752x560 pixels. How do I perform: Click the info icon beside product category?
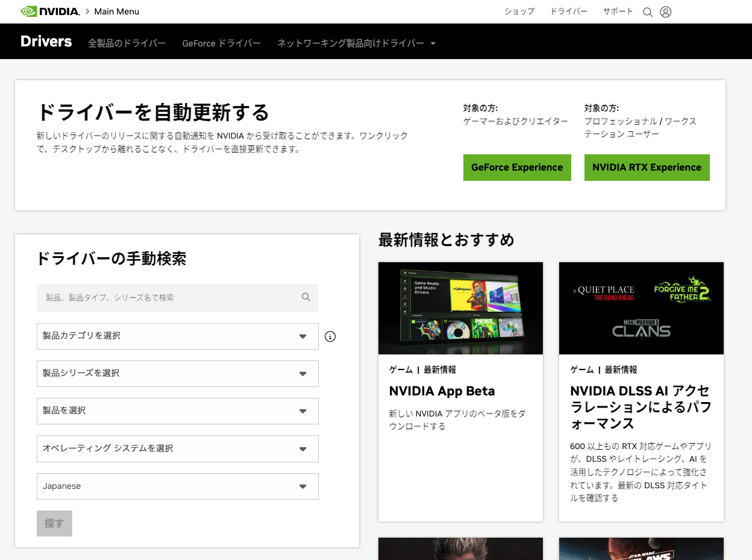coord(330,336)
